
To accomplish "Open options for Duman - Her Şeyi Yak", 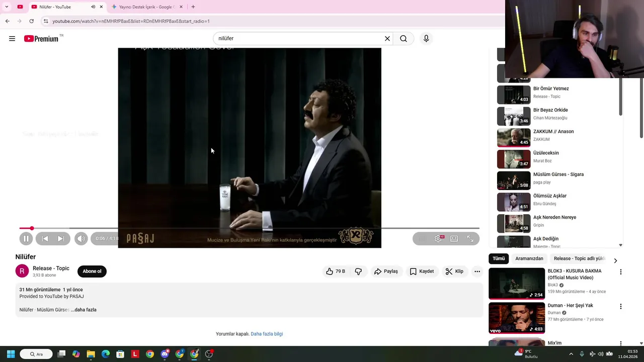I will click(x=620, y=306).
